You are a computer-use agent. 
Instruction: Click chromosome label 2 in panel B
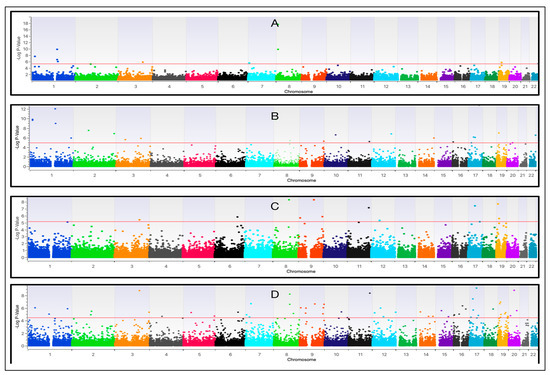[94, 175]
